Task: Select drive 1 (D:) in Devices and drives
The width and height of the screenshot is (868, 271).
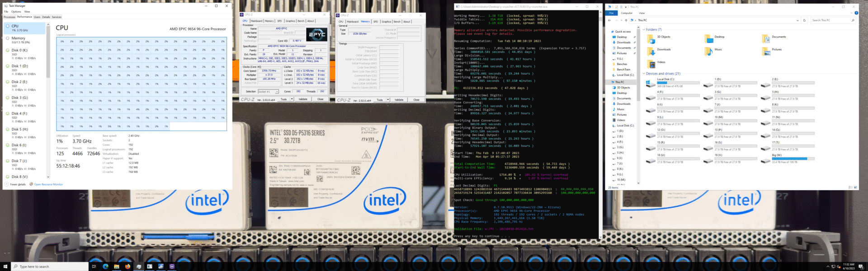Action: (x=731, y=82)
